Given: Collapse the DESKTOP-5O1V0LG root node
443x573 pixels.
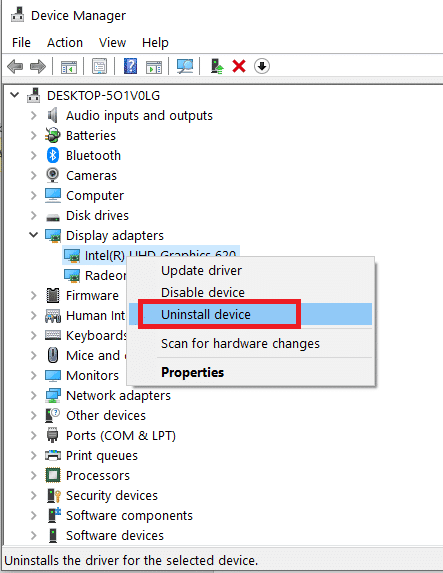Looking at the screenshot, I should [x=15, y=95].
